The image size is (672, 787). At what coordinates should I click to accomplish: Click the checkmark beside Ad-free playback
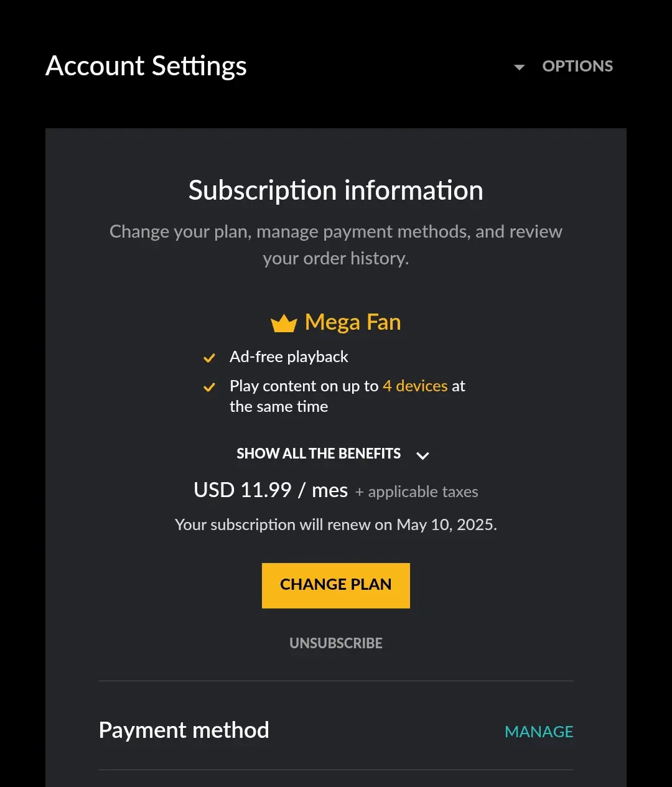coord(209,358)
